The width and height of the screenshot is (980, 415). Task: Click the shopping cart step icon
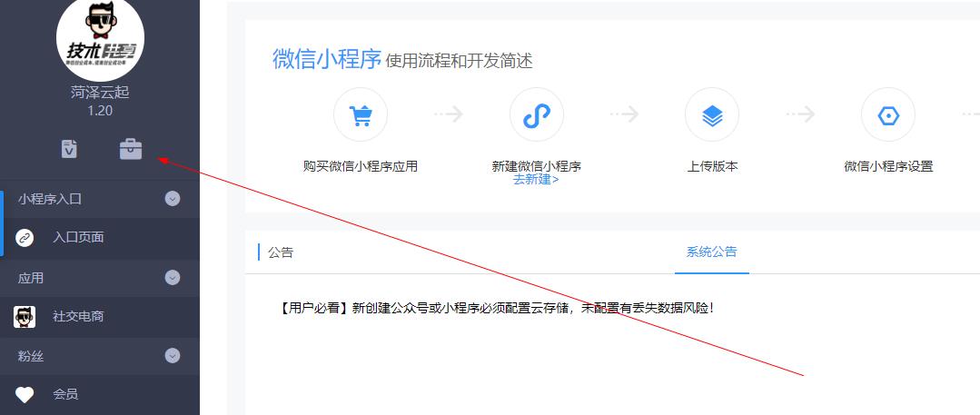361,115
